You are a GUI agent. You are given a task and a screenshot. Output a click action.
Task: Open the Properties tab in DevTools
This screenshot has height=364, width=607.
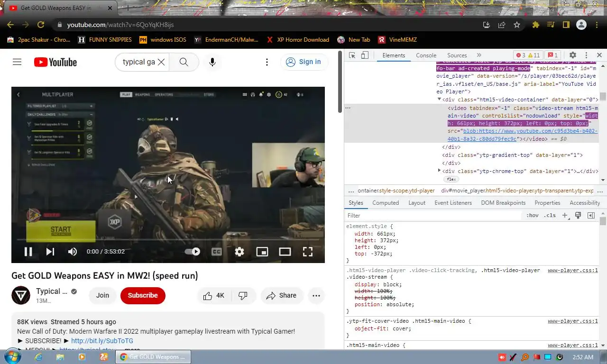(x=547, y=203)
